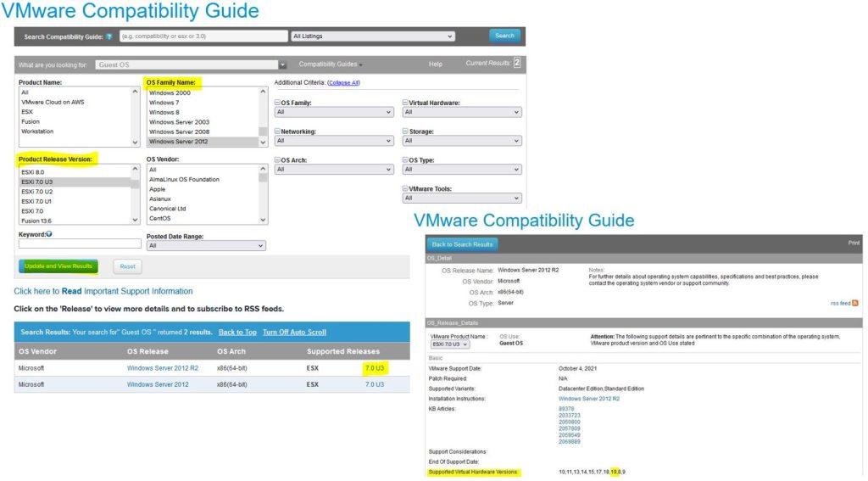Select VMware Cloud on AWS in Product Name list
The height and width of the screenshot is (481, 868).
pos(75,102)
